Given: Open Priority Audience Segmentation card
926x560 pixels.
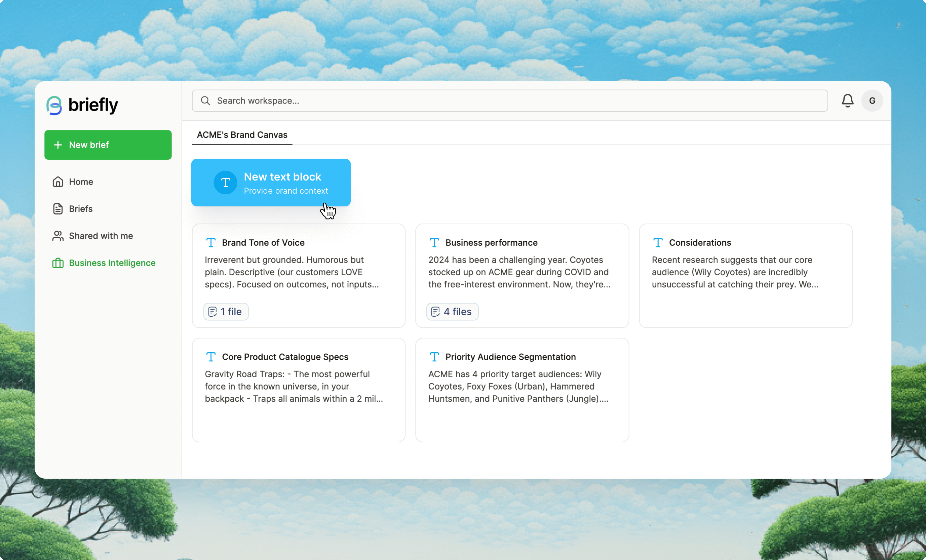Looking at the screenshot, I should coord(522,390).
